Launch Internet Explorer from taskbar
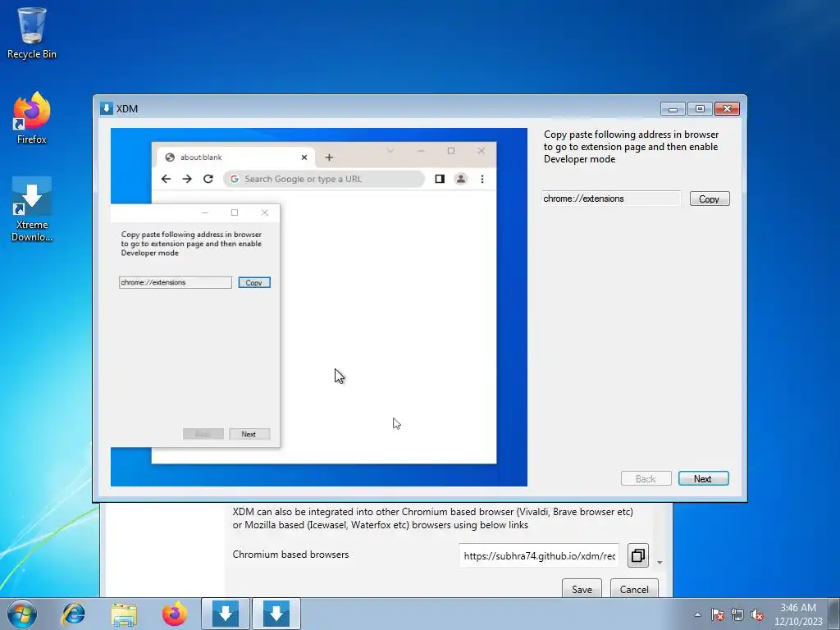Image resolution: width=840 pixels, height=630 pixels. [x=73, y=614]
